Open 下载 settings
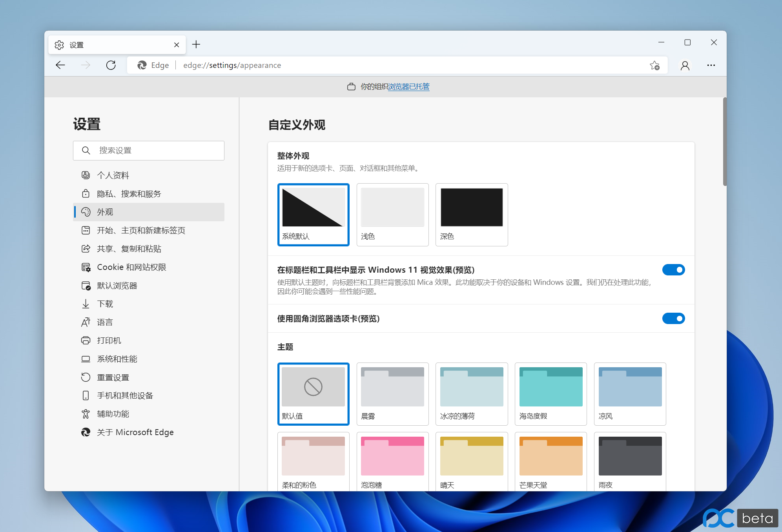Viewport: 782px width, 532px height. (x=149, y=304)
